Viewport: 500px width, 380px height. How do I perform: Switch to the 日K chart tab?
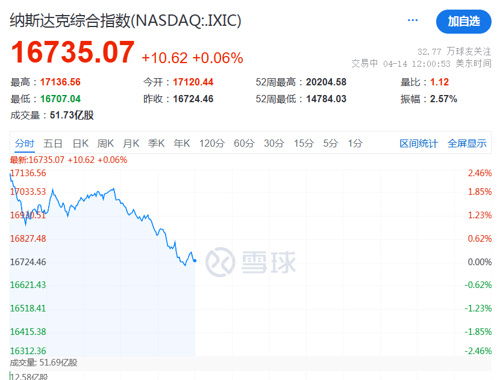[x=81, y=144]
